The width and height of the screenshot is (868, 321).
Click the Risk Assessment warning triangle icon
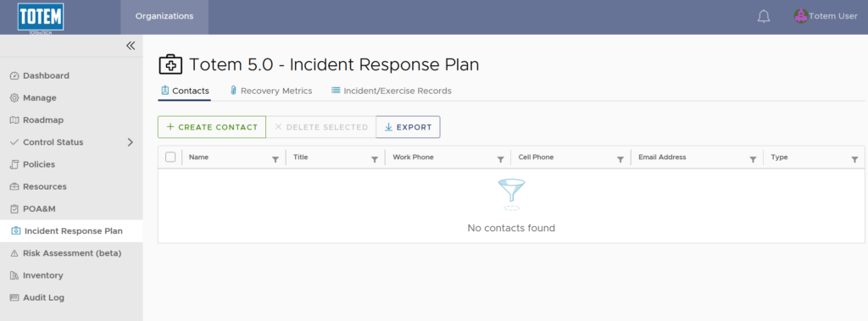point(14,253)
